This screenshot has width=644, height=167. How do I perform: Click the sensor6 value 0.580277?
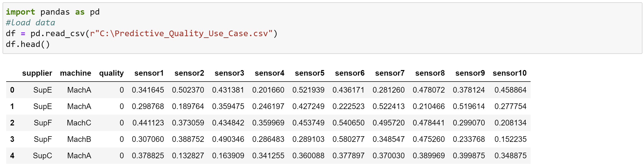click(x=348, y=139)
